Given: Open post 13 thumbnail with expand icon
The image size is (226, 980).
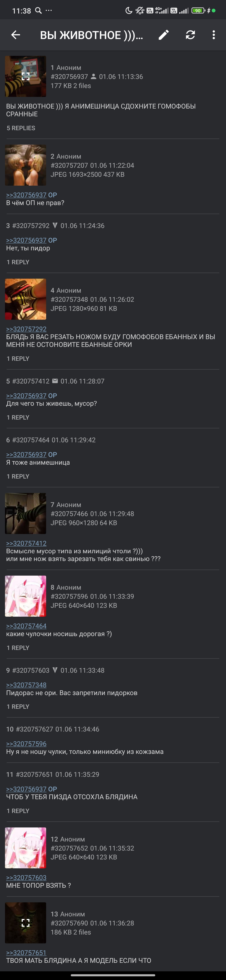Looking at the screenshot, I should click(26, 922).
